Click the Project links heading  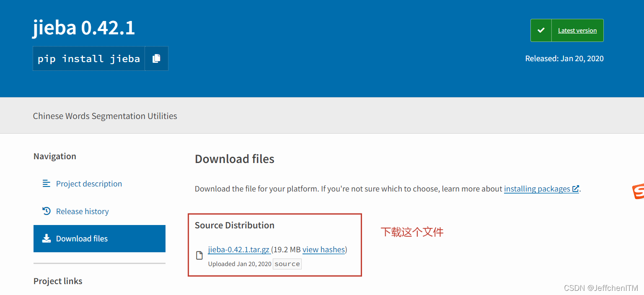coord(58,281)
